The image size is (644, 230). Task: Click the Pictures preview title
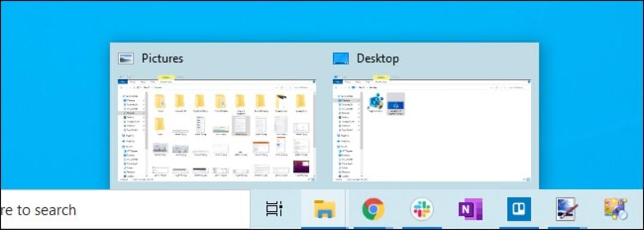162,59
